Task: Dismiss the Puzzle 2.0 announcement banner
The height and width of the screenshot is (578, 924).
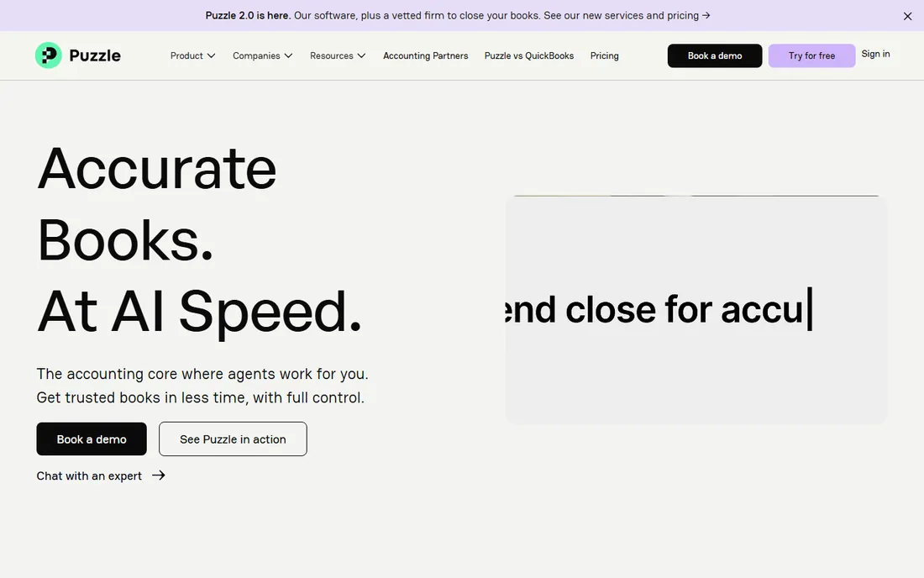Action: pyautogui.click(x=907, y=16)
